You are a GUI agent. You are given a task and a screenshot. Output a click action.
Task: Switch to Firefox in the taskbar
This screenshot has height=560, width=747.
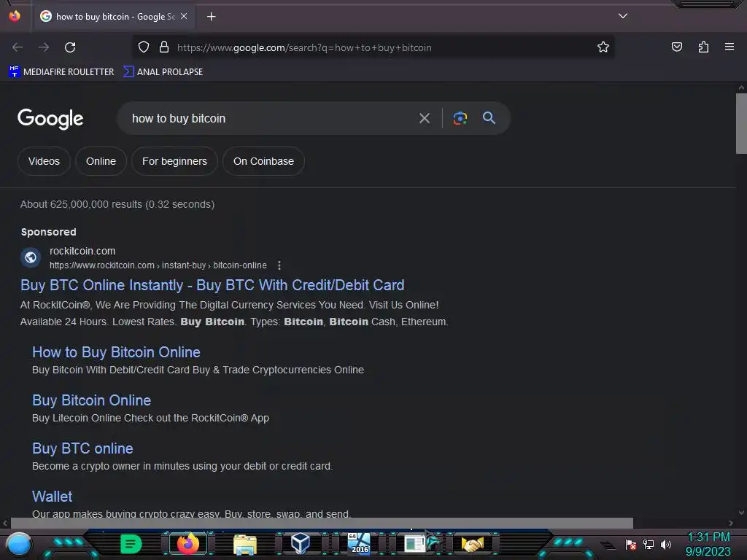188,543
